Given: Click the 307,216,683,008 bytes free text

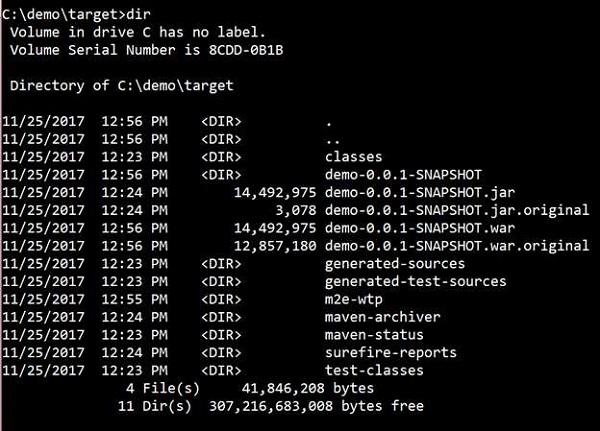Looking at the screenshot, I should tap(316, 406).
